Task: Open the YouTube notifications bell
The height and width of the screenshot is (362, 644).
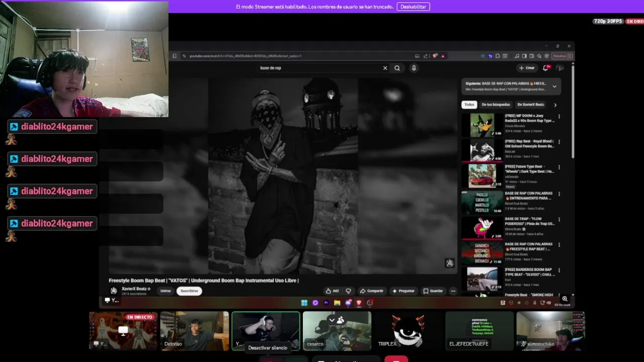Action: (546, 68)
